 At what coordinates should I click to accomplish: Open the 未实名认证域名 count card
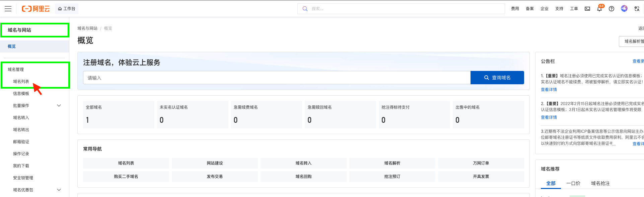[193, 115]
